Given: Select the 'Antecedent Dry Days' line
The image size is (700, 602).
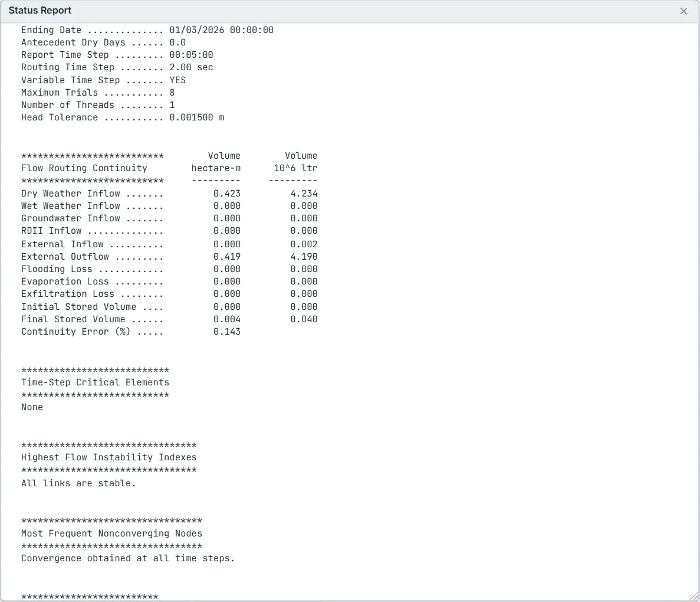Looking at the screenshot, I should point(103,42).
